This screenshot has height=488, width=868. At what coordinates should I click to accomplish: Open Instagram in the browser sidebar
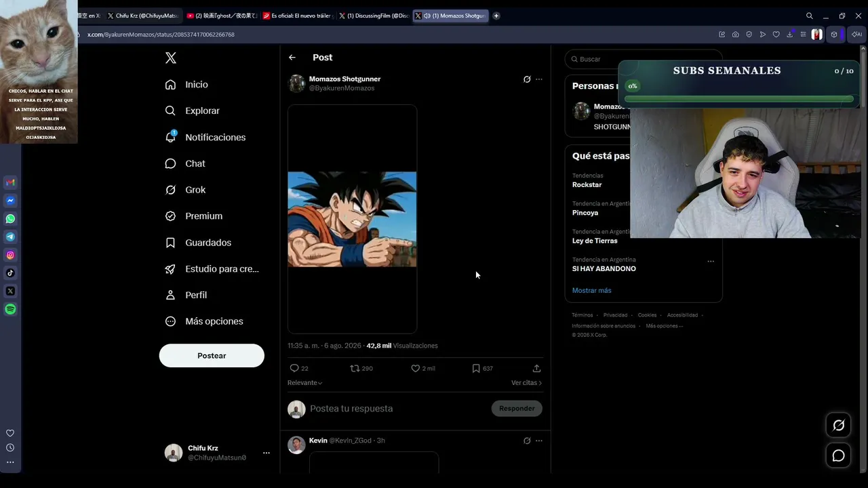[x=10, y=255]
